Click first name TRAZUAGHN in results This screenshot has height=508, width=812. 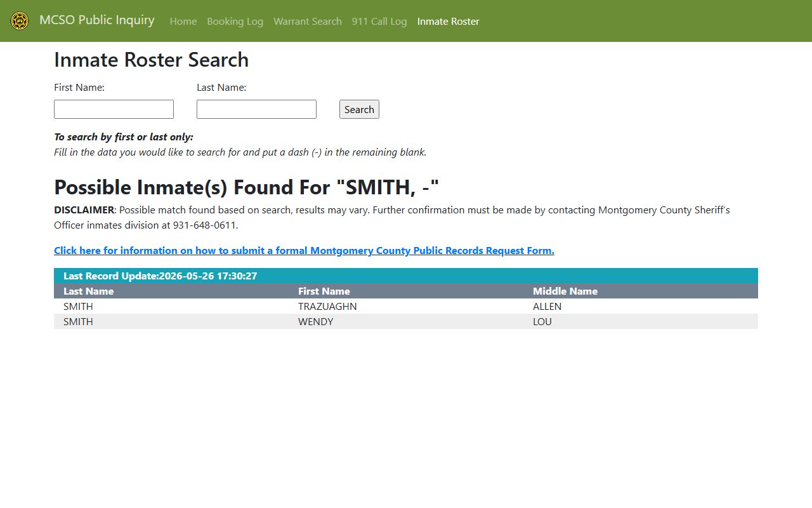(x=327, y=307)
